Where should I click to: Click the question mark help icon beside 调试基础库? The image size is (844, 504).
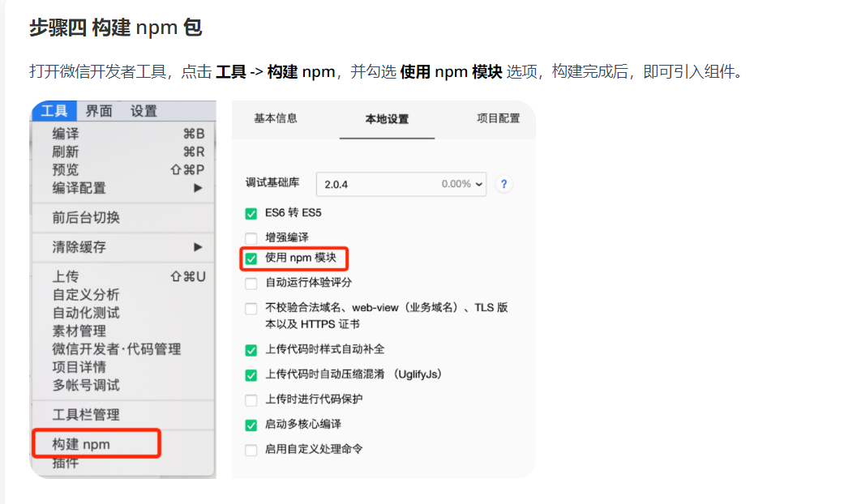point(503,184)
